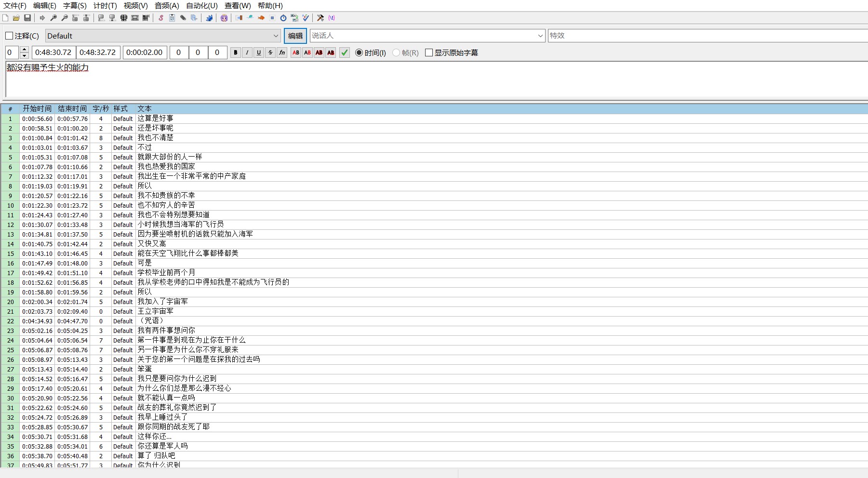Toggle bold formatting button
868x478 pixels.
(x=236, y=53)
